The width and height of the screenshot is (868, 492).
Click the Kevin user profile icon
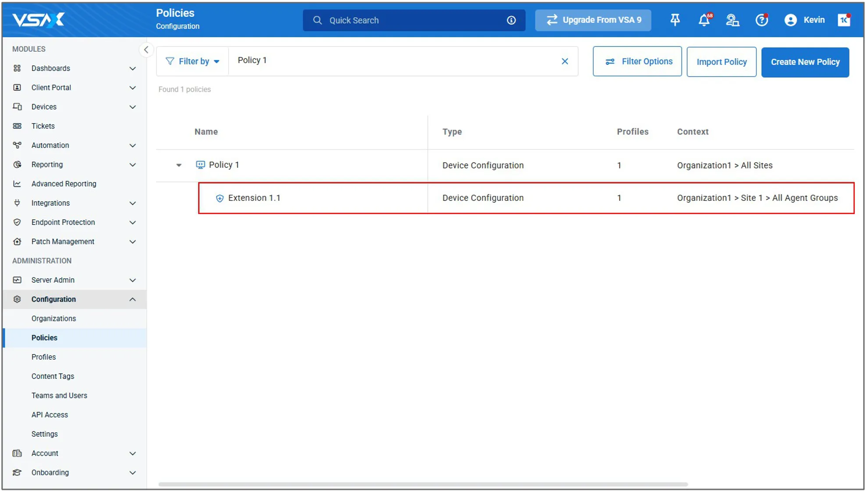point(790,20)
